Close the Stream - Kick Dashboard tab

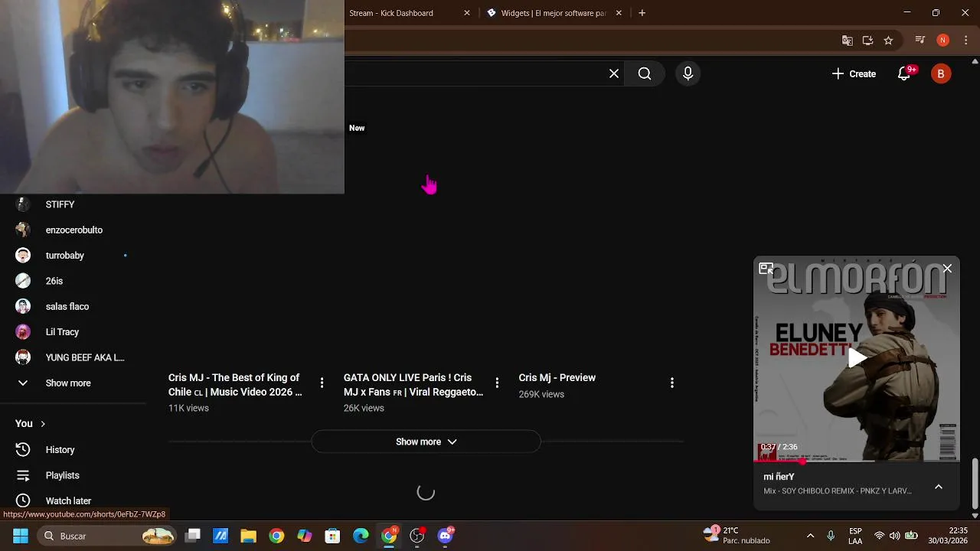[467, 13]
